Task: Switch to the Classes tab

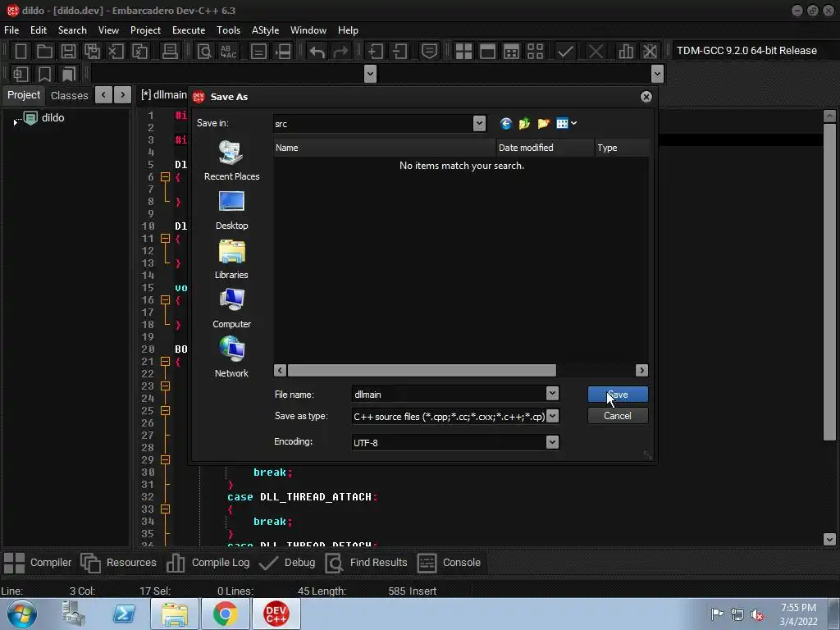Action: tap(69, 95)
